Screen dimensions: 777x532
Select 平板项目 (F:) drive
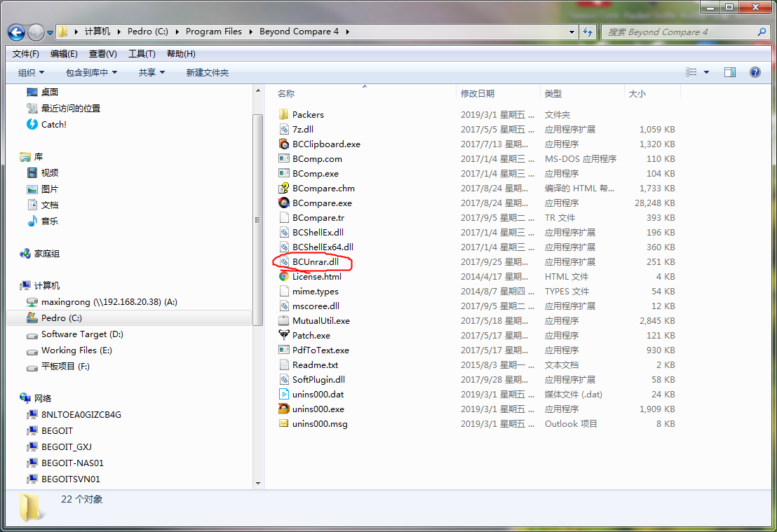(x=58, y=366)
